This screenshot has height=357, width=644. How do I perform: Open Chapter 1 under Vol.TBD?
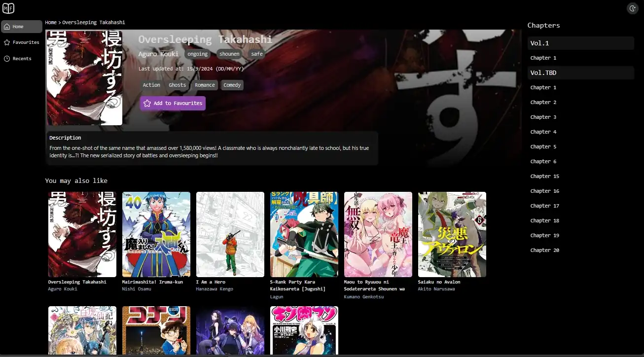click(543, 87)
